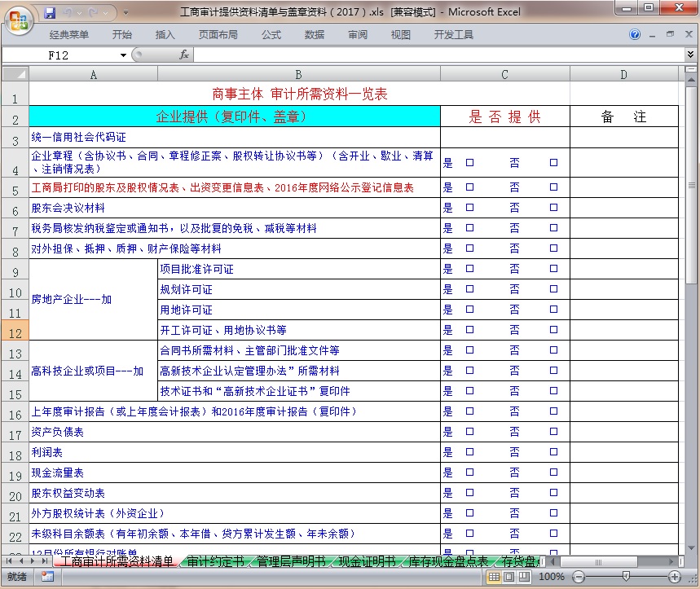
Task: Restore the workbook window size
Action: click(x=670, y=34)
